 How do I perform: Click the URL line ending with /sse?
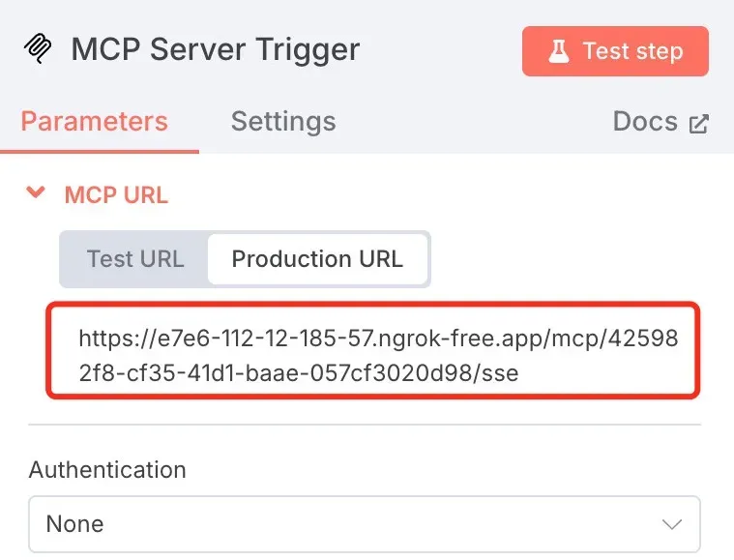[x=299, y=373]
